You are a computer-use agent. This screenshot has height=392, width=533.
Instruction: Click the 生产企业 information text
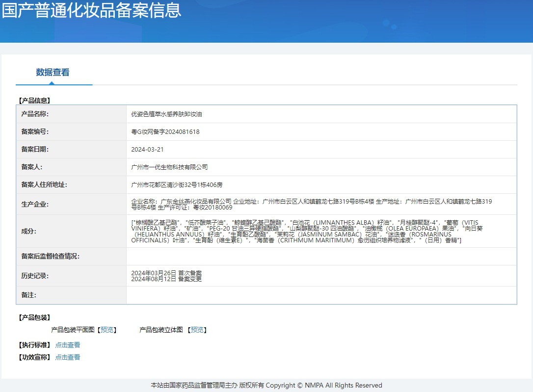click(x=311, y=205)
